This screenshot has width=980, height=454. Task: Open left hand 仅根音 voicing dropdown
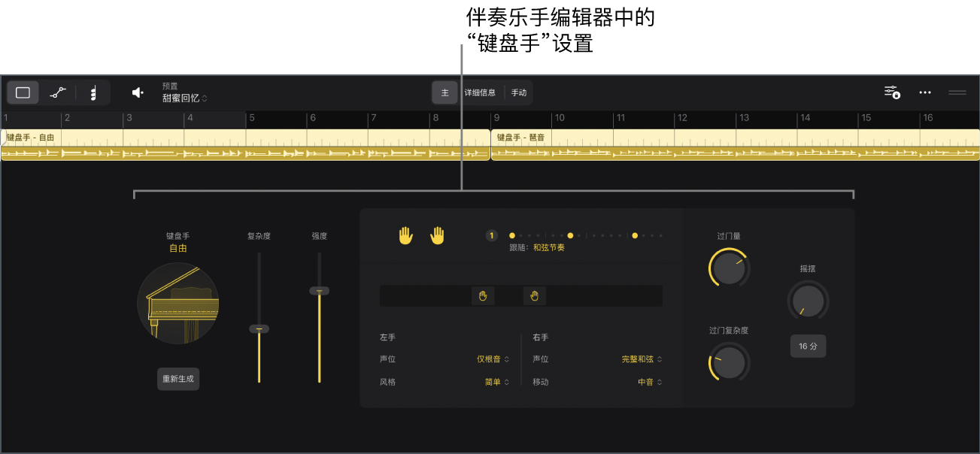(x=493, y=359)
